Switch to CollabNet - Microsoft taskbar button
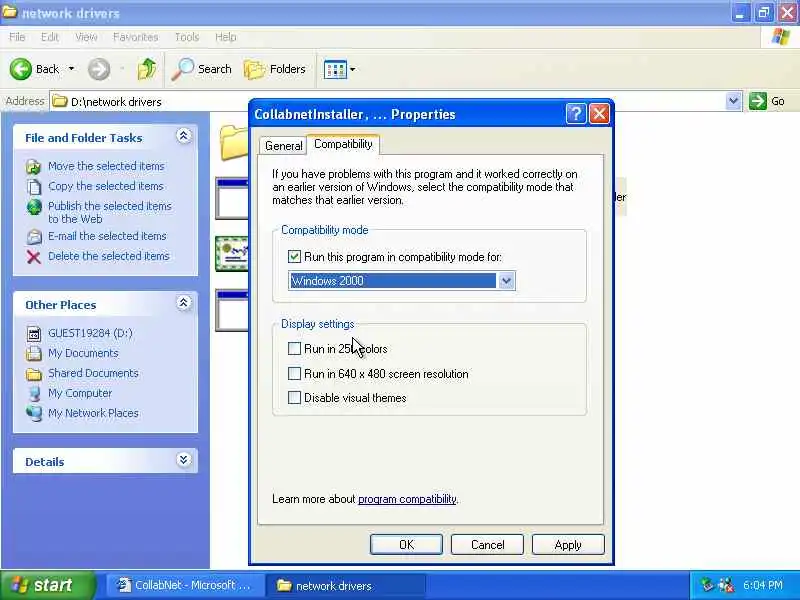This screenshot has width=800, height=600. point(186,585)
